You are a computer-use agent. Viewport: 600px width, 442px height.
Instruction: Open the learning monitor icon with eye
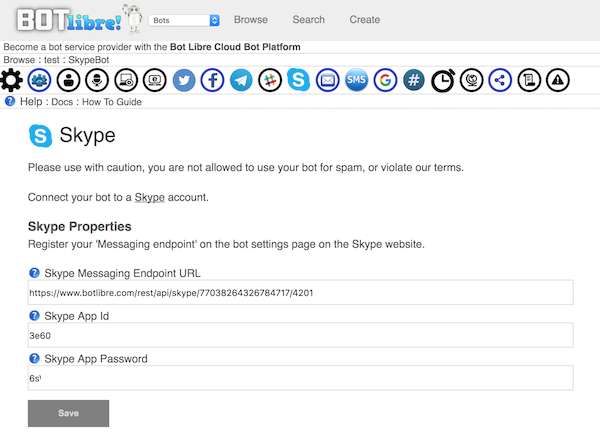[126, 80]
